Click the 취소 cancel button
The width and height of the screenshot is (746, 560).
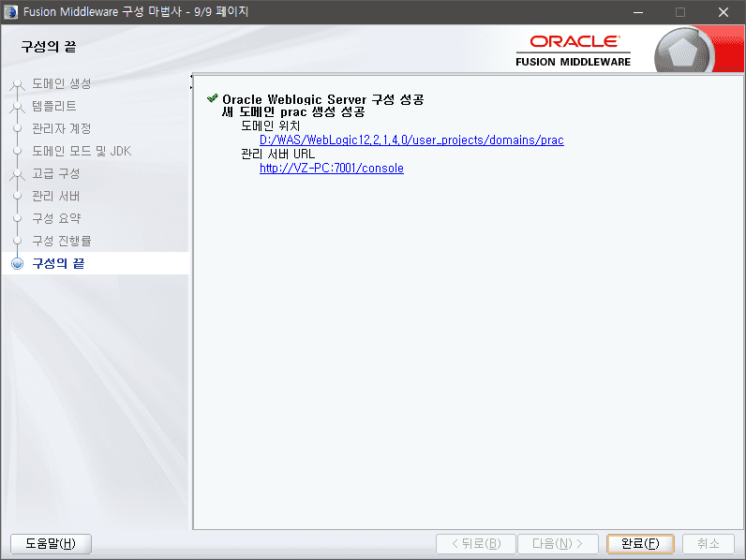tap(708, 543)
